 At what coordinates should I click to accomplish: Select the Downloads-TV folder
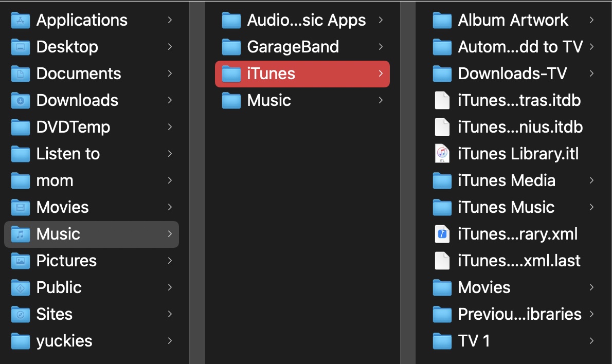tap(512, 74)
